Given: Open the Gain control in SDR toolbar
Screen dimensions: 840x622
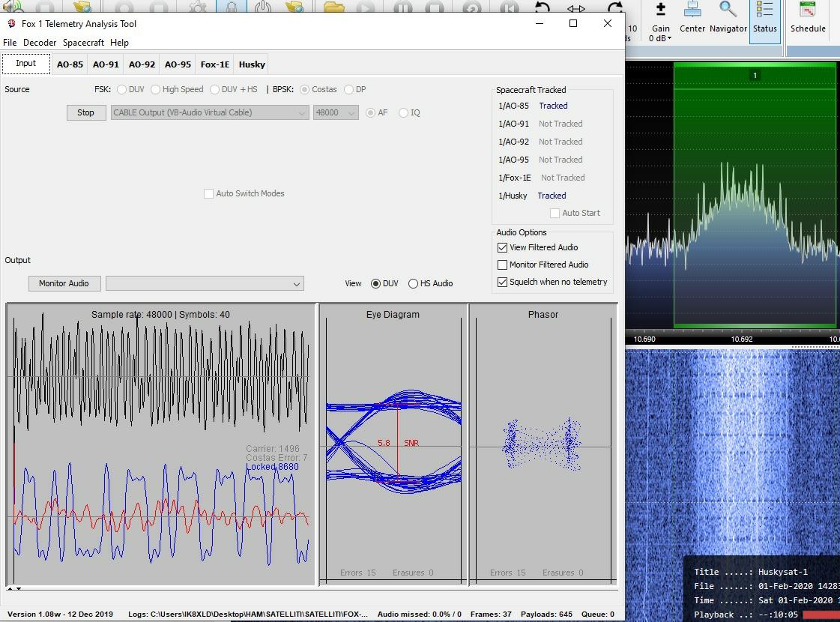Looking at the screenshot, I should [660, 18].
